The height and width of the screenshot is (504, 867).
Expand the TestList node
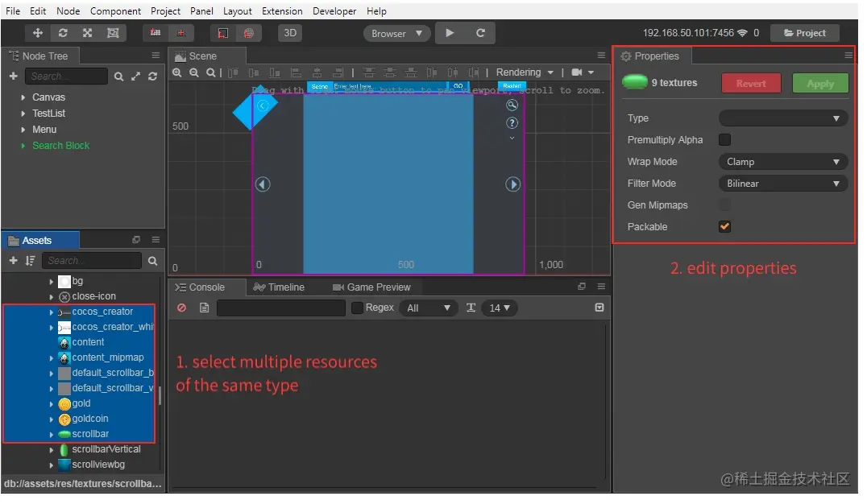(x=23, y=114)
